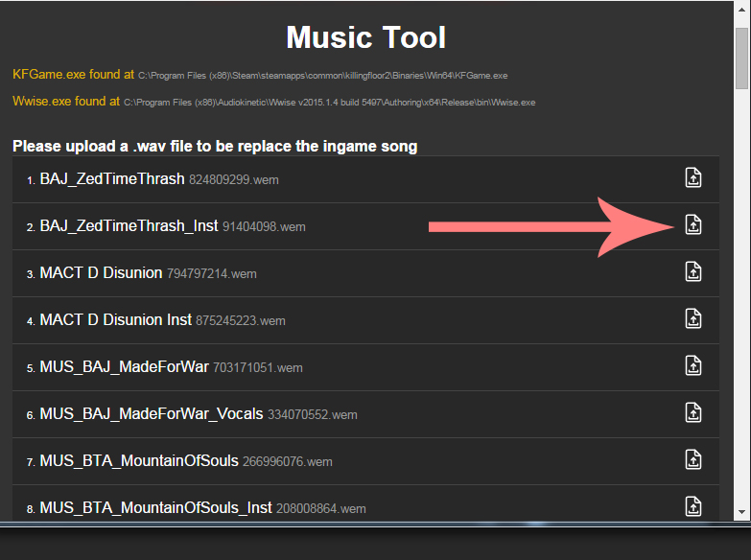Click MUS_BAJ_MadeForWar_Vocals track name
The width and height of the screenshot is (751, 560).
click(152, 414)
